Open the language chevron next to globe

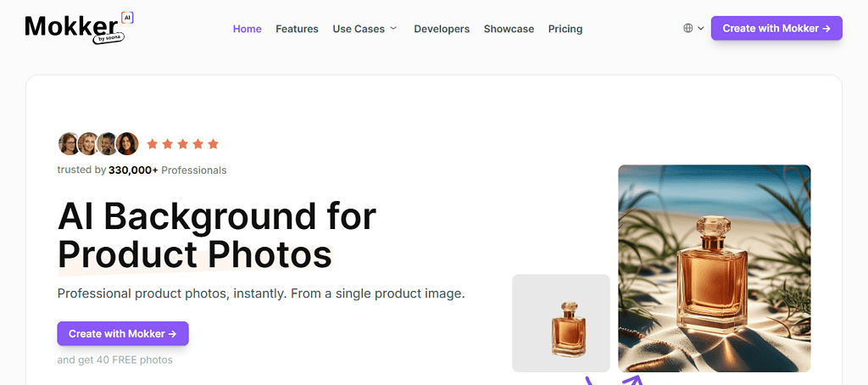pos(701,28)
